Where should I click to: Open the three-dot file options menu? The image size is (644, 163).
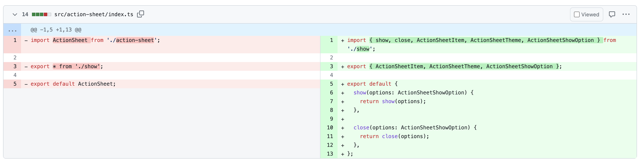626,14
